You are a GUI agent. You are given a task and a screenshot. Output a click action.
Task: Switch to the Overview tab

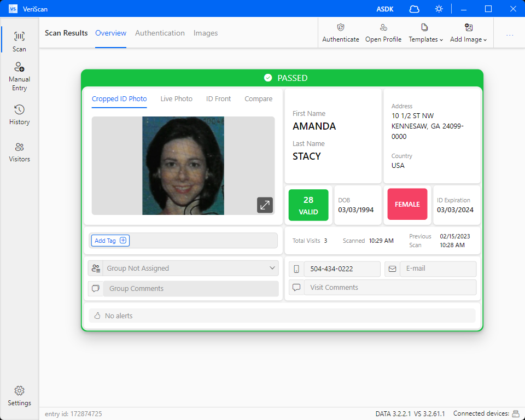(111, 33)
